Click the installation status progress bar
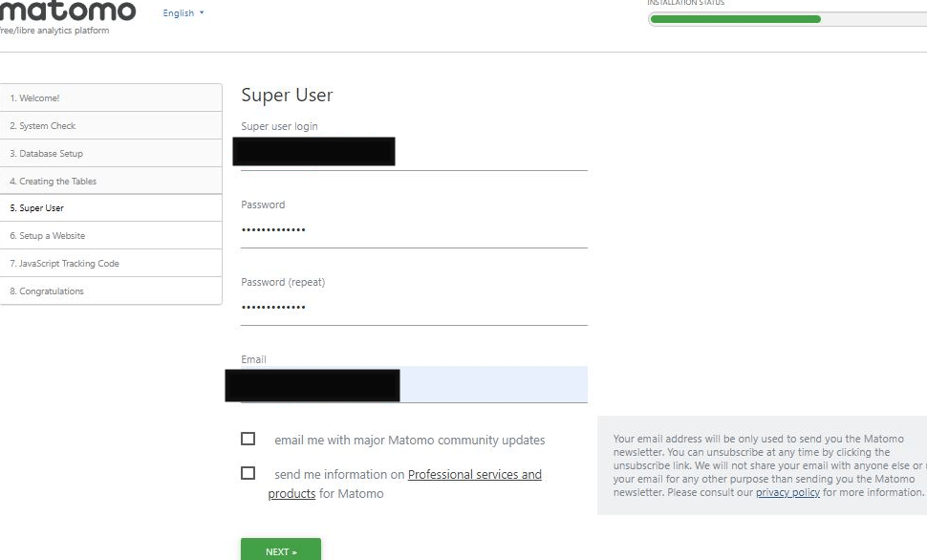 coord(734,19)
